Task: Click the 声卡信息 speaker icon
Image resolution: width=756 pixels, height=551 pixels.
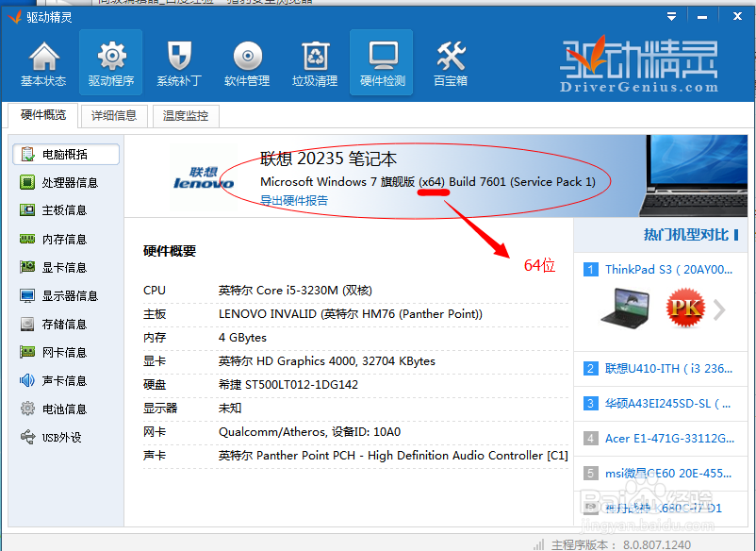Action: [x=27, y=380]
